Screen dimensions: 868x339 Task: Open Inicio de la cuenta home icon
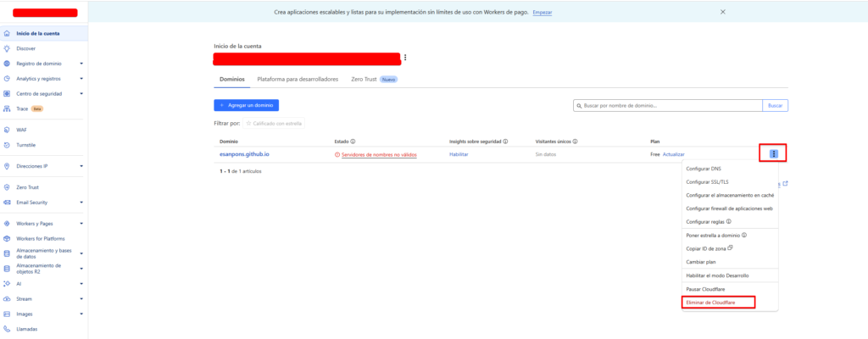(7, 33)
